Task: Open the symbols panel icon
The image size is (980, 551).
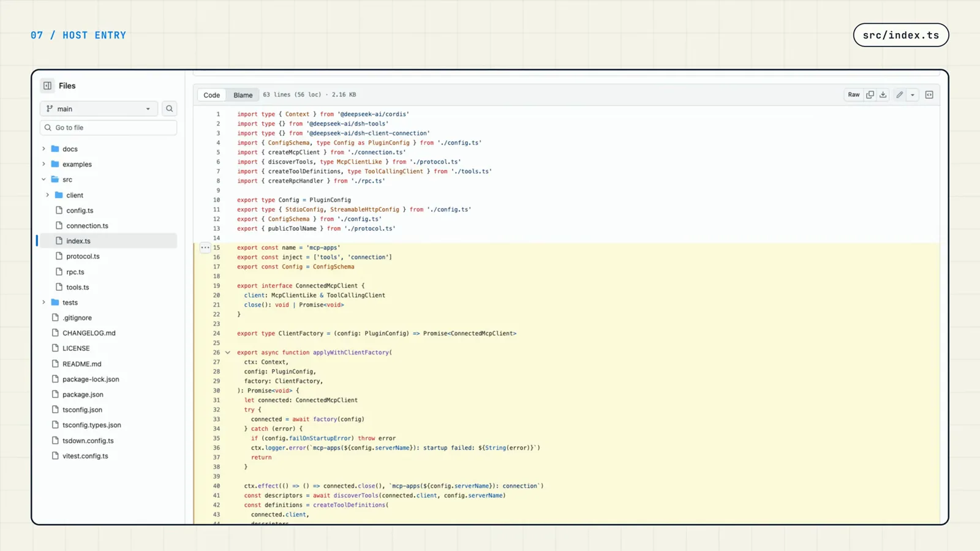Action: (x=929, y=95)
